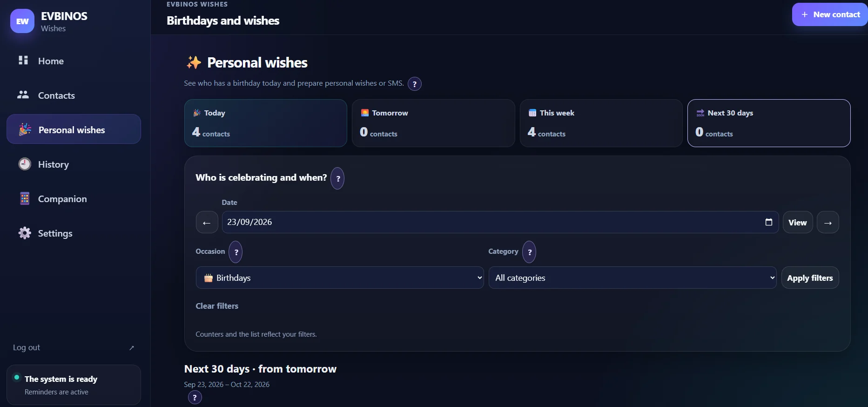Viewport: 868px width, 407px height.
Task: Open help for 'Who is celebrating and when?'
Action: [x=337, y=178]
